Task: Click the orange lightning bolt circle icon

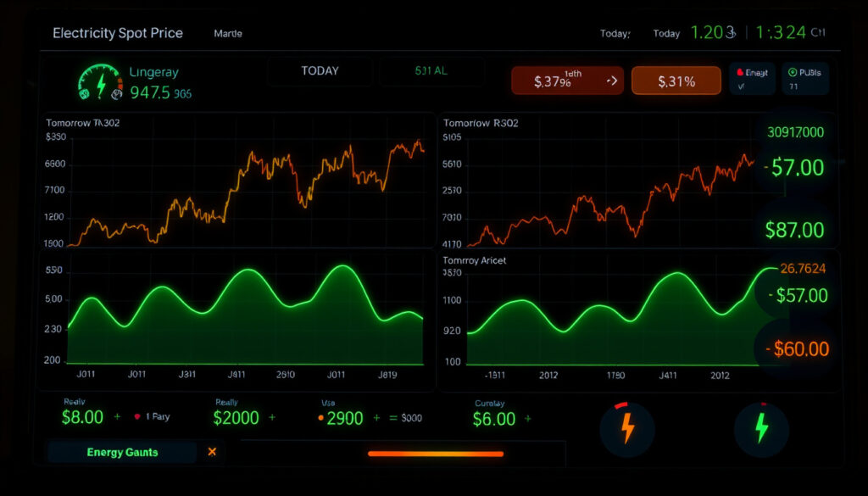Action: 627,429
